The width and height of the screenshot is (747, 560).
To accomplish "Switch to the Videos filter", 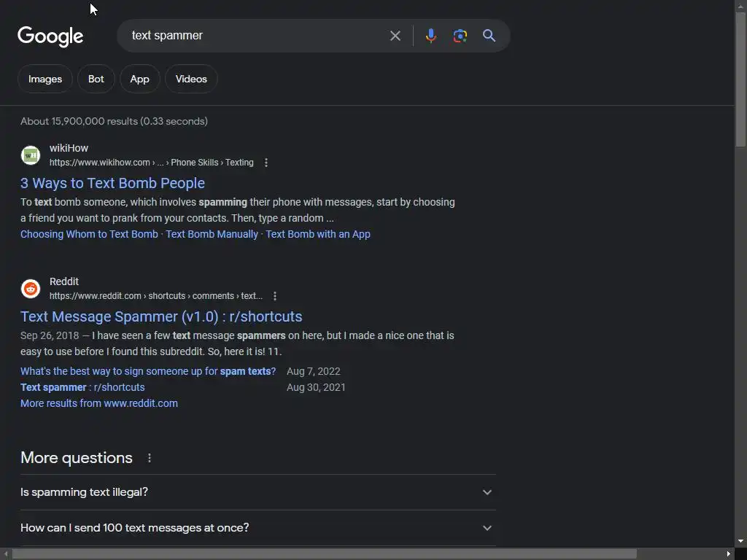I will [x=191, y=79].
